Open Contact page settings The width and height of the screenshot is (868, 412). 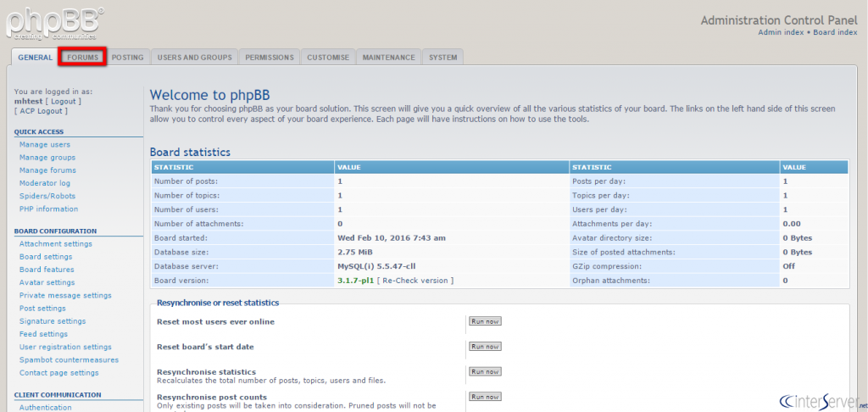[59, 373]
